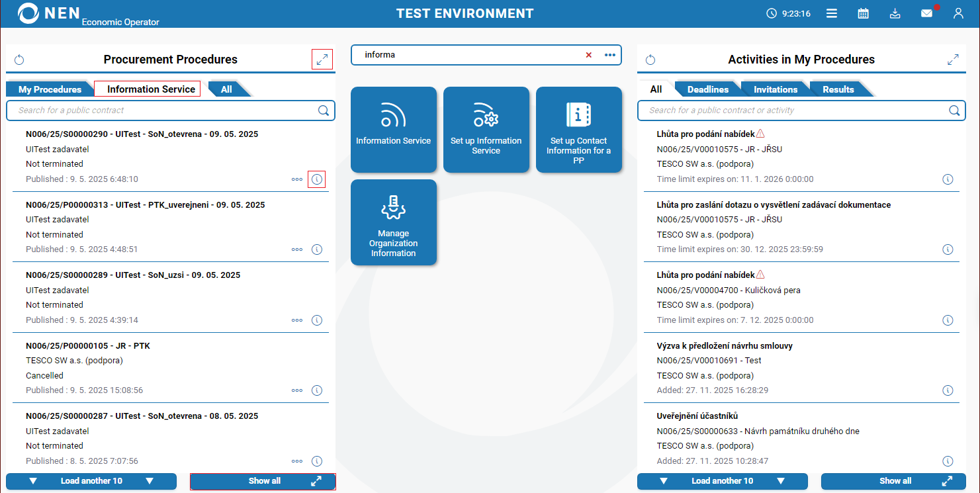The image size is (980, 493).
Task: Open more actions for N006/25/S00000290
Action: pos(297,179)
